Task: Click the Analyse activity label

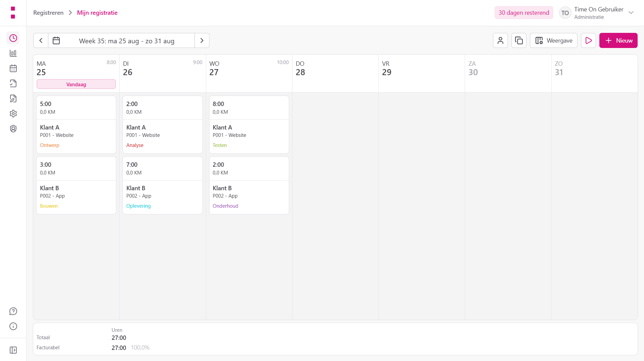Action: click(x=135, y=145)
